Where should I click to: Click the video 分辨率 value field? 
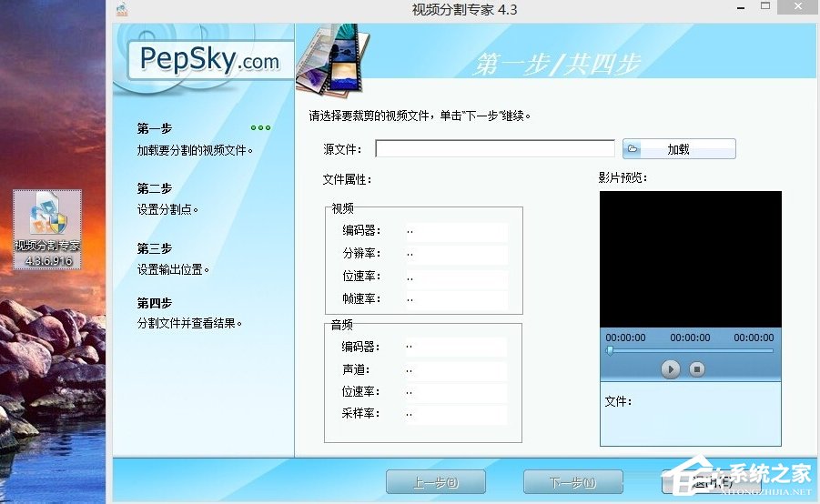click(455, 255)
